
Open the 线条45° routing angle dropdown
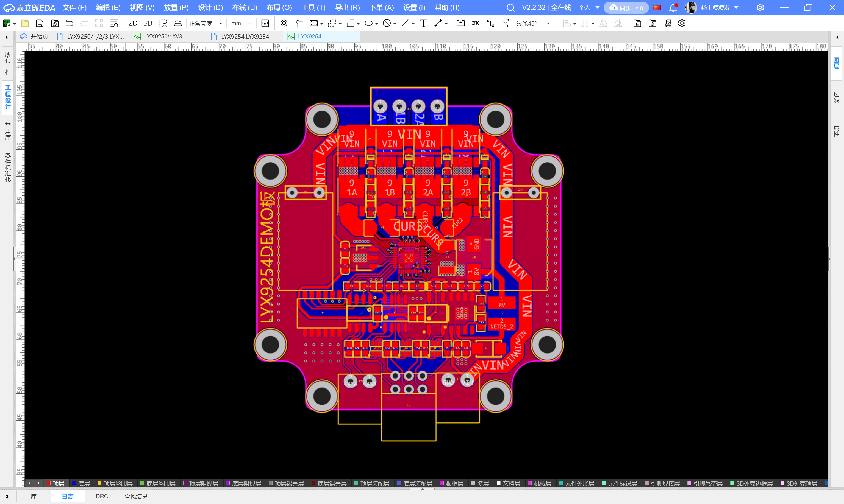[533, 23]
